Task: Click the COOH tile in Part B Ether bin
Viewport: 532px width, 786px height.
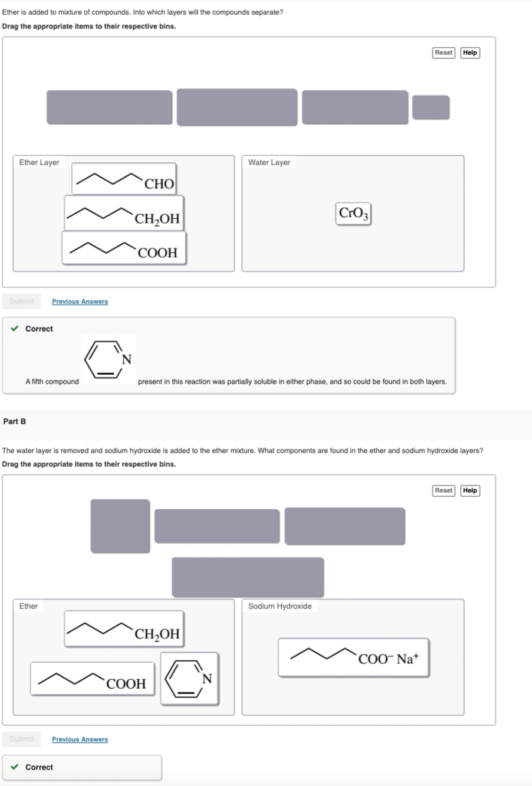Action: tap(91, 679)
